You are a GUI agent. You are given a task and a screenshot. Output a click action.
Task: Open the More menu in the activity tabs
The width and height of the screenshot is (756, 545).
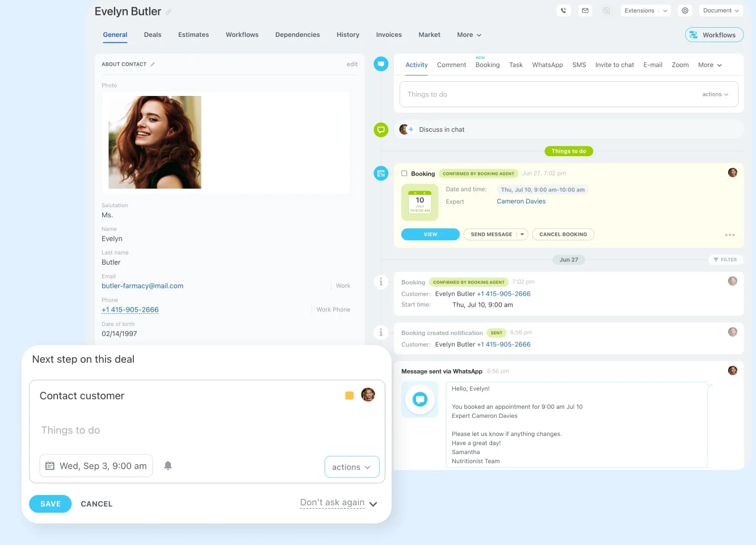coord(709,65)
